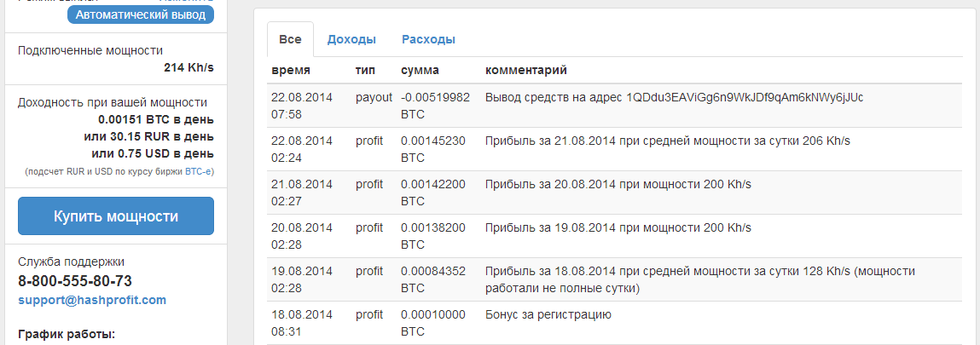980x345 pixels.
Task: Click the profit amount 0.00145230 BTC
Action: pyautogui.click(x=433, y=148)
